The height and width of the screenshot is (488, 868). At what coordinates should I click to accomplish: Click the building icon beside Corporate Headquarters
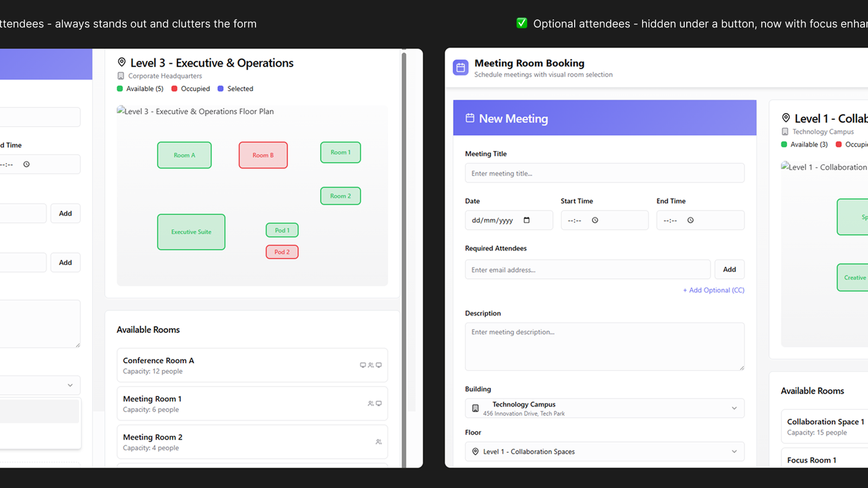pyautogui.click(x=121, y=76)
